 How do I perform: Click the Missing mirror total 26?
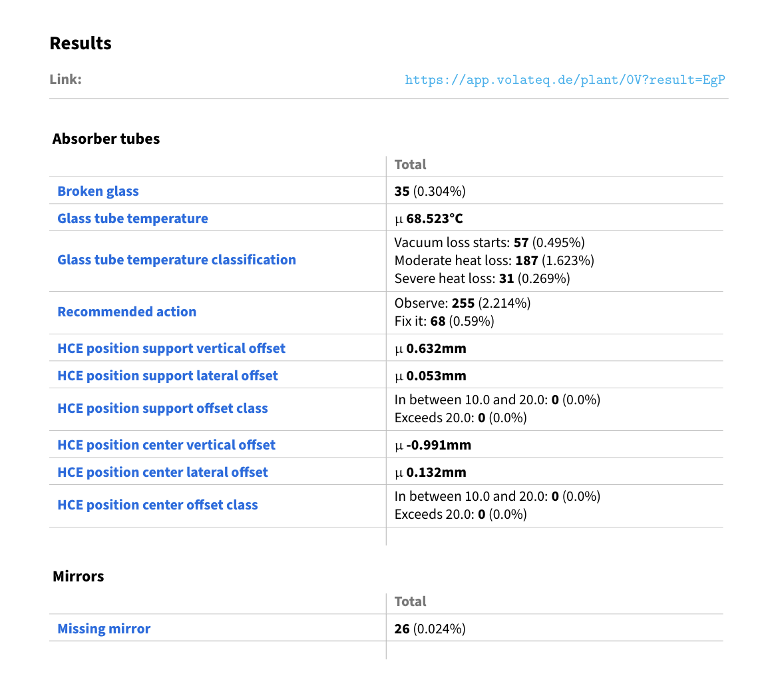401,629
